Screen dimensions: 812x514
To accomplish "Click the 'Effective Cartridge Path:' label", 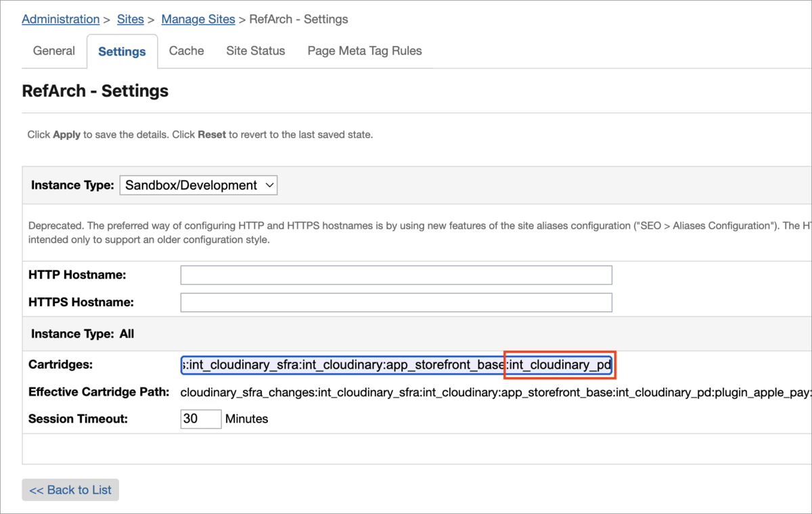I will (x=99, y=392).
